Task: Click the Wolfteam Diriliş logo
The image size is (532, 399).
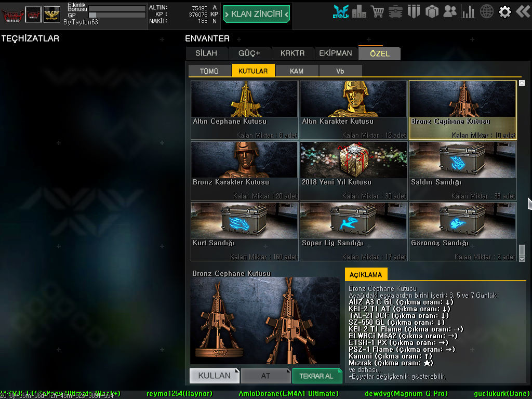Action: click(x=12, y=15)
